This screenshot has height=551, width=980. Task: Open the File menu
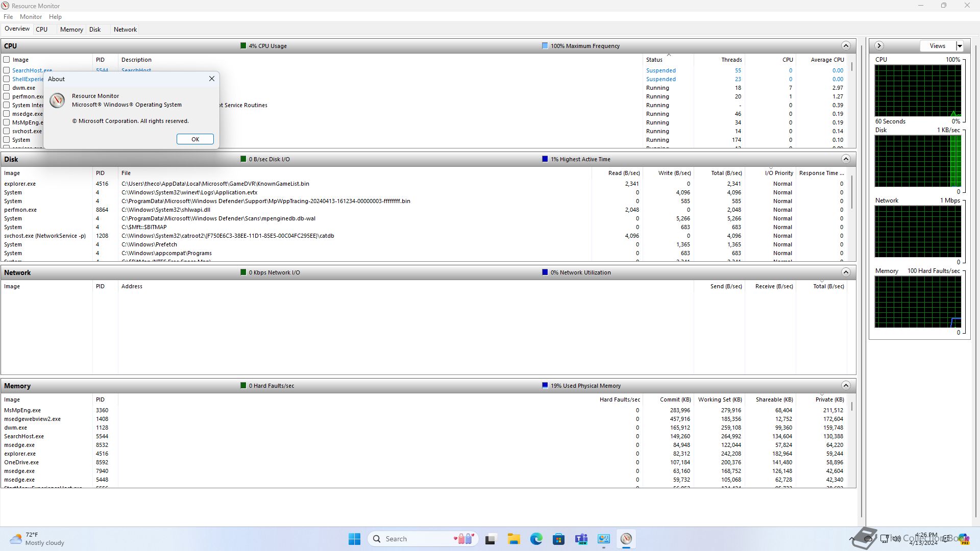[x=8, y=17]
